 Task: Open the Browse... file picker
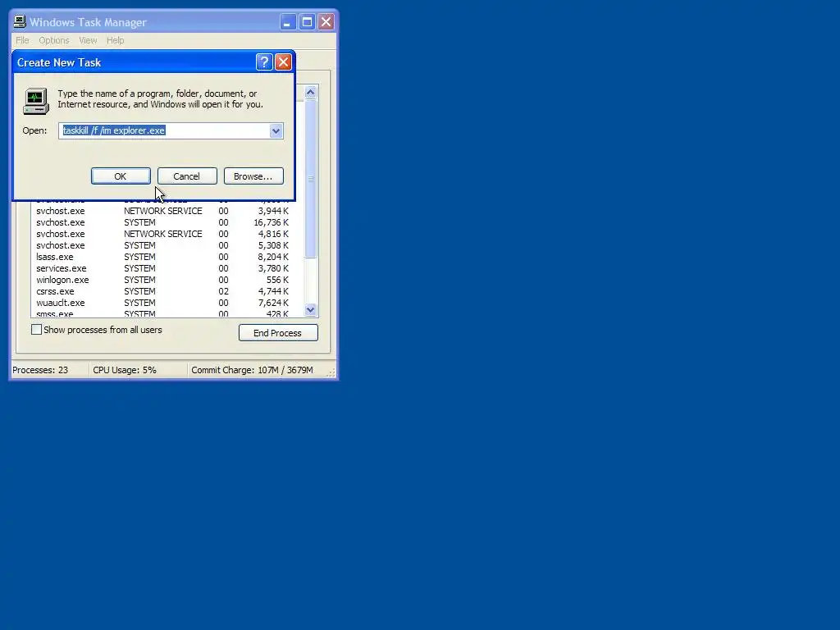(253, 176)
